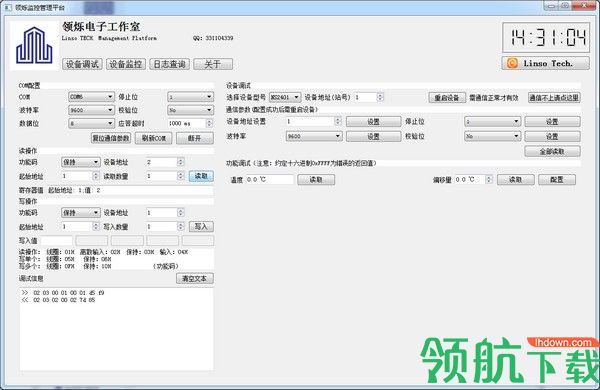This screenshot has height=390, width=600.
Task: Open the 通信参数 波特率 dropdown
Action: tap(314, 136)
